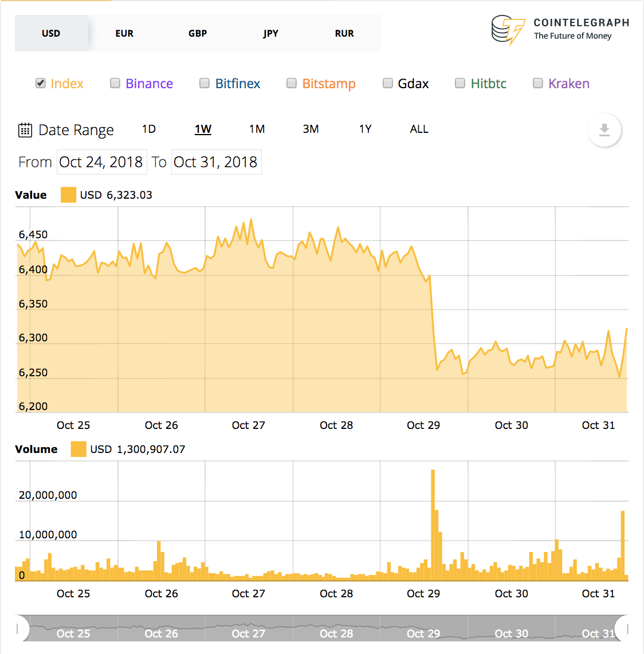Screen dimensions: 644x654
Task: Click the Index legend label
Action: [67, 84]
